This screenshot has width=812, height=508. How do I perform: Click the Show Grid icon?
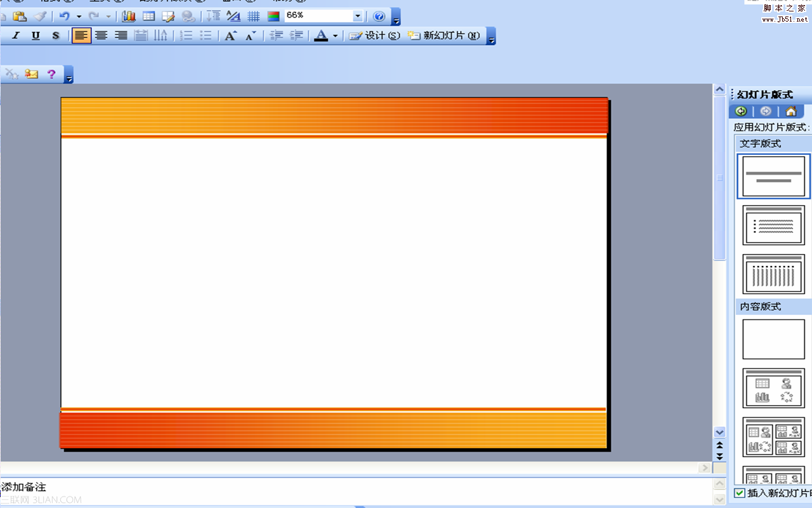[x=253, y=17]
